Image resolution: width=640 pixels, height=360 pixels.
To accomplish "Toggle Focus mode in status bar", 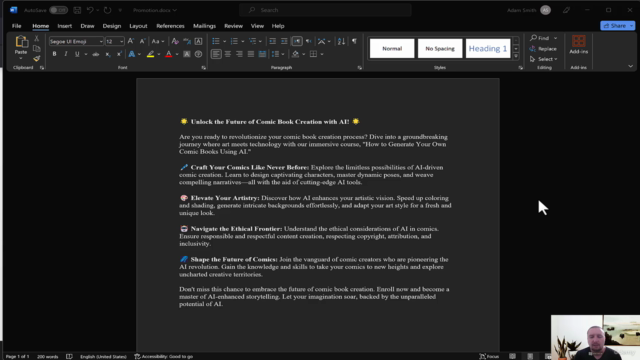I will click(x=489, y=356).
